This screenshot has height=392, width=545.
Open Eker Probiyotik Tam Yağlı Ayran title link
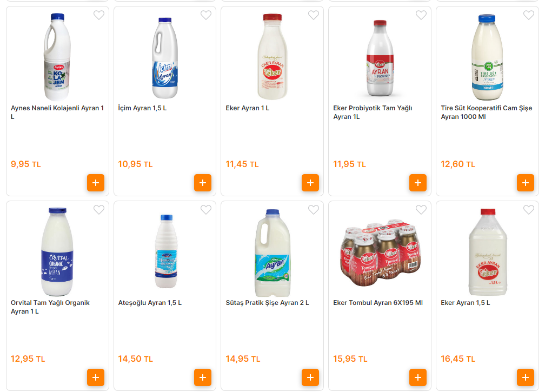coord(373,112)
